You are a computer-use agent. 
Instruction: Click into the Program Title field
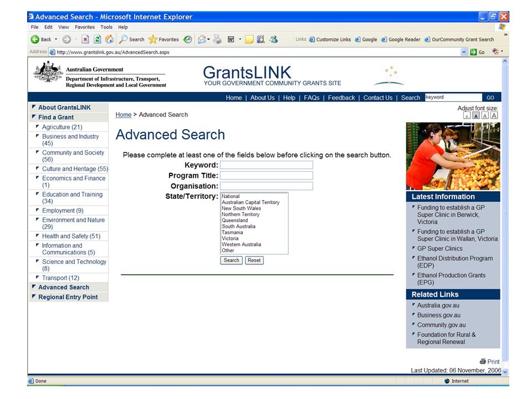(267, 176)
